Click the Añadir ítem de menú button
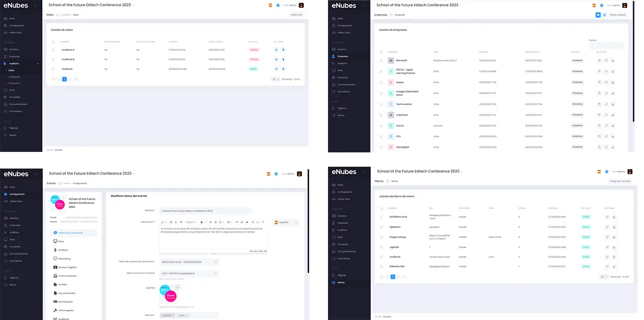Viewport: 644px width, 320px height. tap(620, 181)
